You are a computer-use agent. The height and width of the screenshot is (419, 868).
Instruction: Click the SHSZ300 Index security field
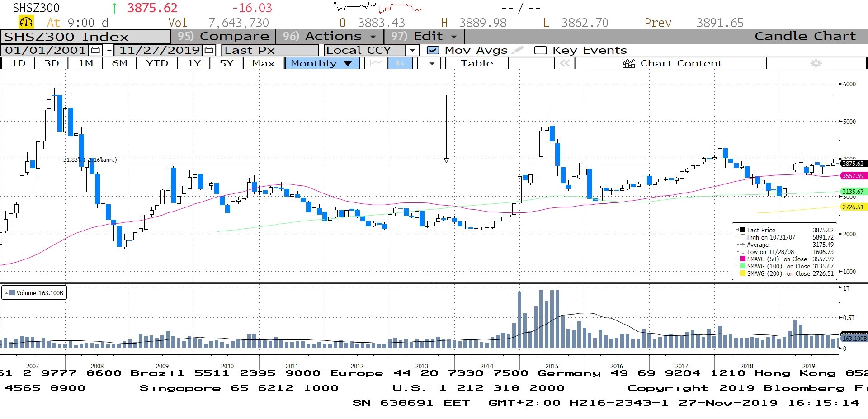click(85, 37)
